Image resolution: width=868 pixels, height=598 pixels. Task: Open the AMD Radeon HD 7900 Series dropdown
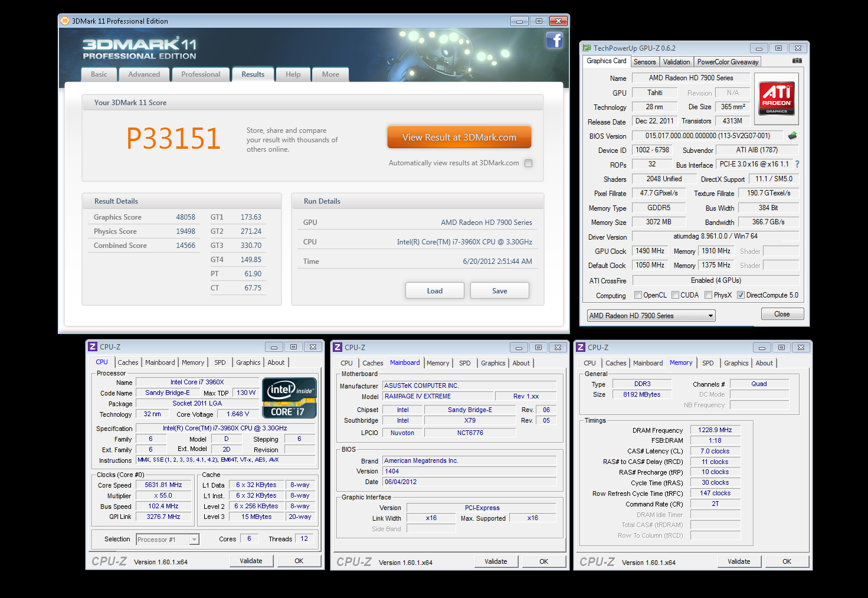[651, 316]
